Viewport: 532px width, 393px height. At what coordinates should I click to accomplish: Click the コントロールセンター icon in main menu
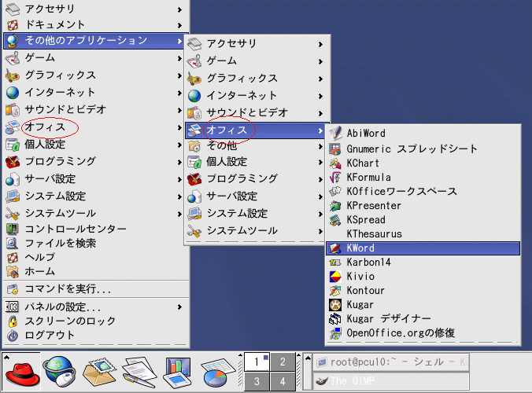tap(13, 229)
